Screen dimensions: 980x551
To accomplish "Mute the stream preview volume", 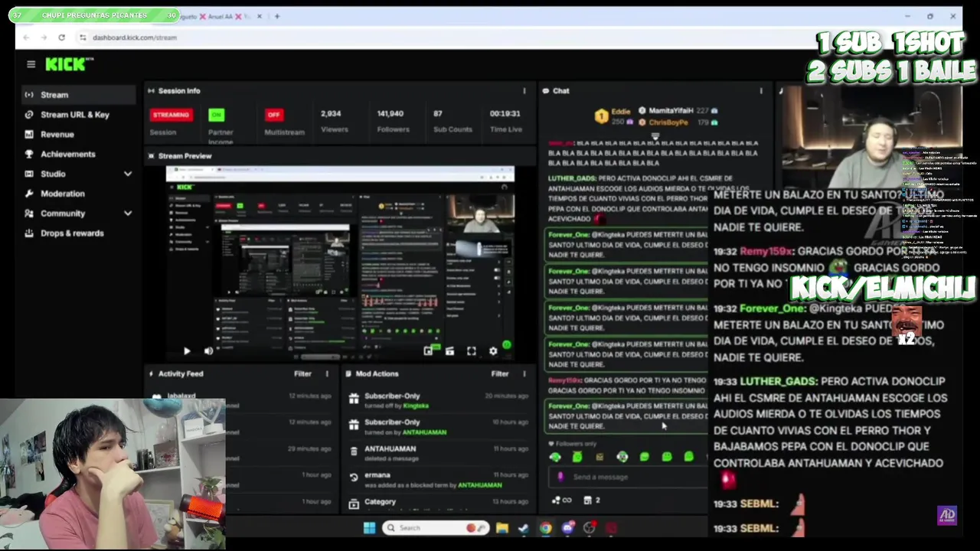I will tap(208, 351).
